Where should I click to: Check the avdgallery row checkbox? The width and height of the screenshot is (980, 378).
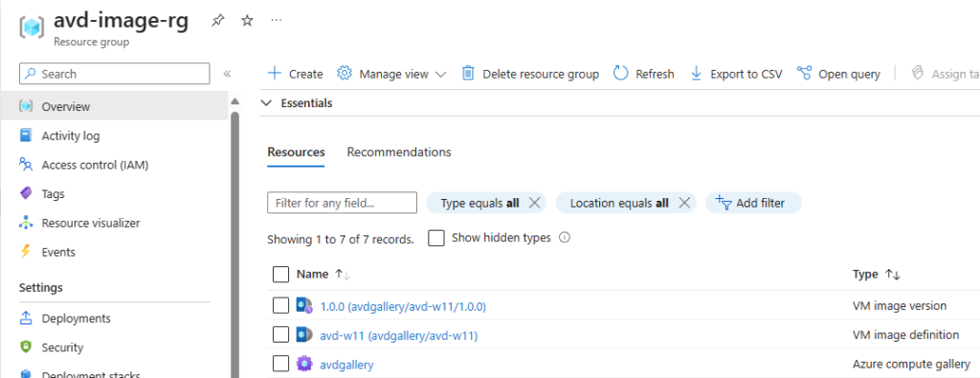[281, 364]
